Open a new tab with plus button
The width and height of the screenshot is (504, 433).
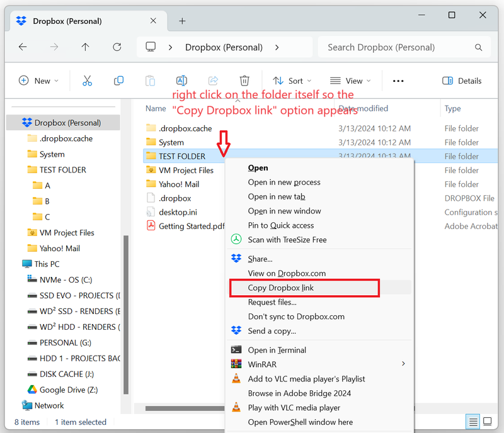pyautogui.click(x=182, y=21)
